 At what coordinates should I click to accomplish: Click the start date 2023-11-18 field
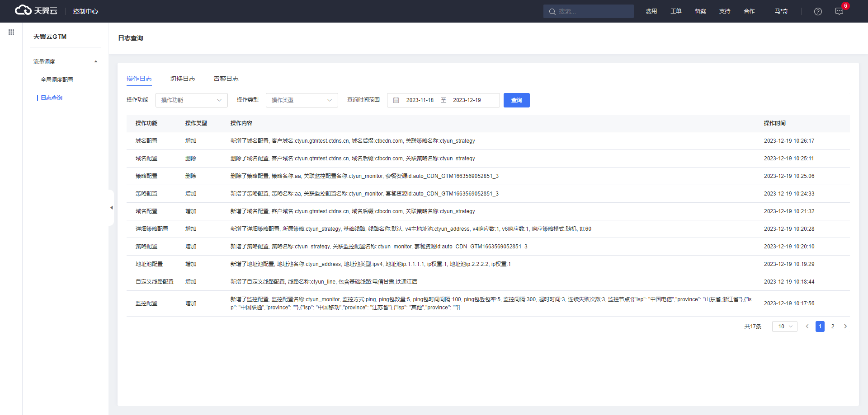pos(420,100)
